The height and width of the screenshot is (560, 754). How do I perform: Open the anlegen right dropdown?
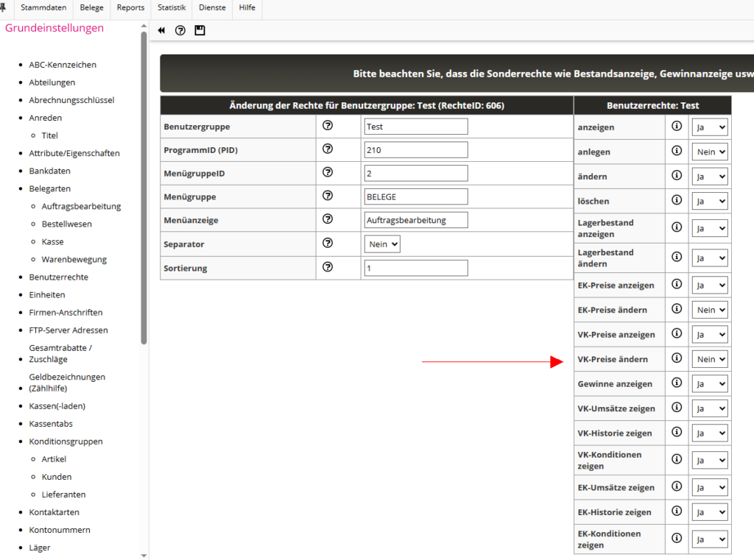coord(710,152)
